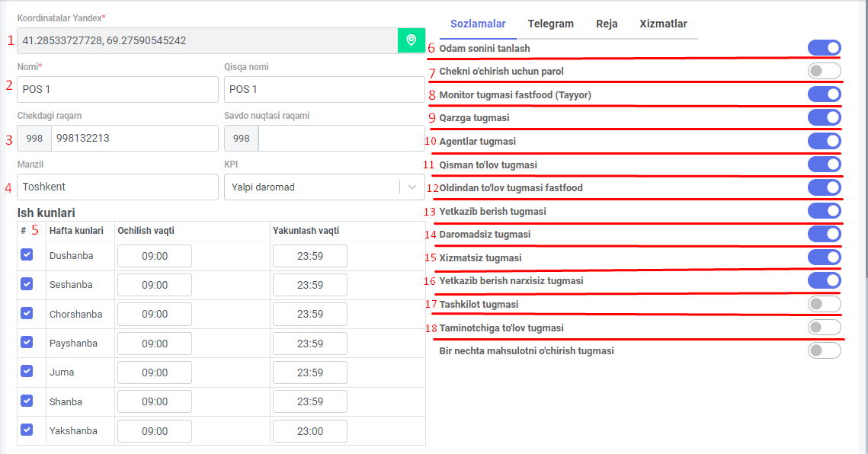Viewport: 868px width, 454px height.
Task: Uncheck the Chorshanba workday checkbox
Action: point(27,313)
